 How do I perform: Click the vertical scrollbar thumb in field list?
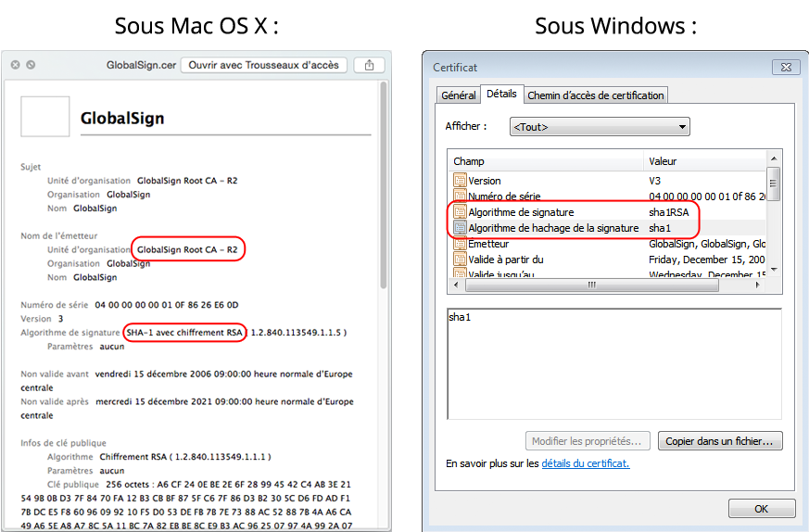click(774, 184)
